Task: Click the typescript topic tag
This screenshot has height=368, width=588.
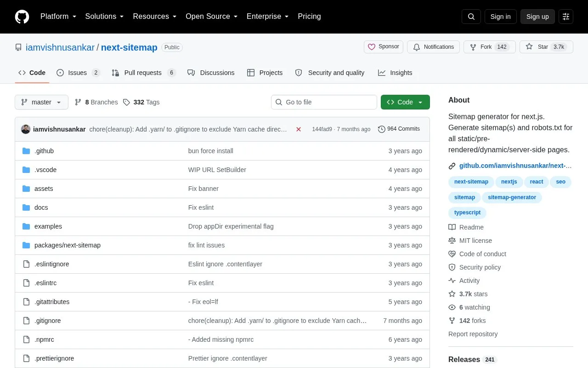Action: (467, 213)
